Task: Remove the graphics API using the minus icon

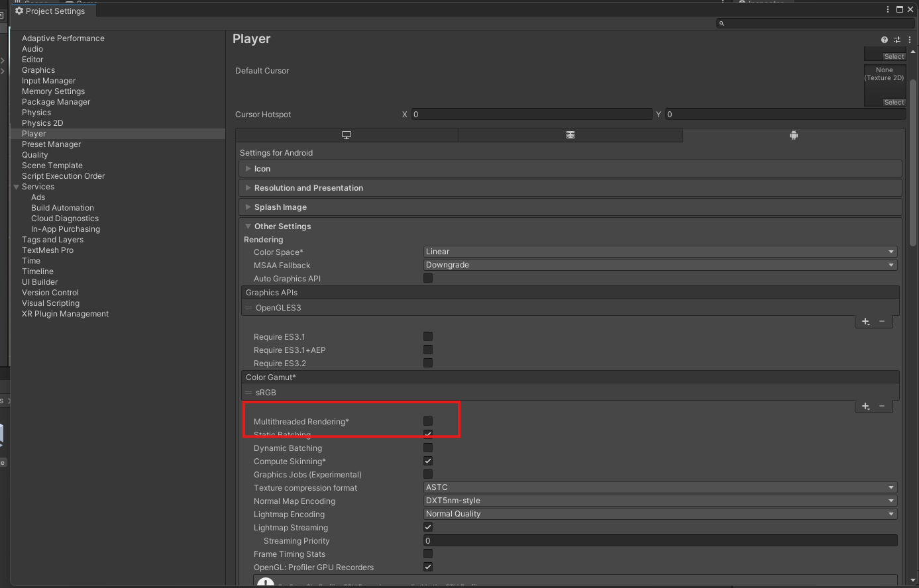Action: point(882,321)
